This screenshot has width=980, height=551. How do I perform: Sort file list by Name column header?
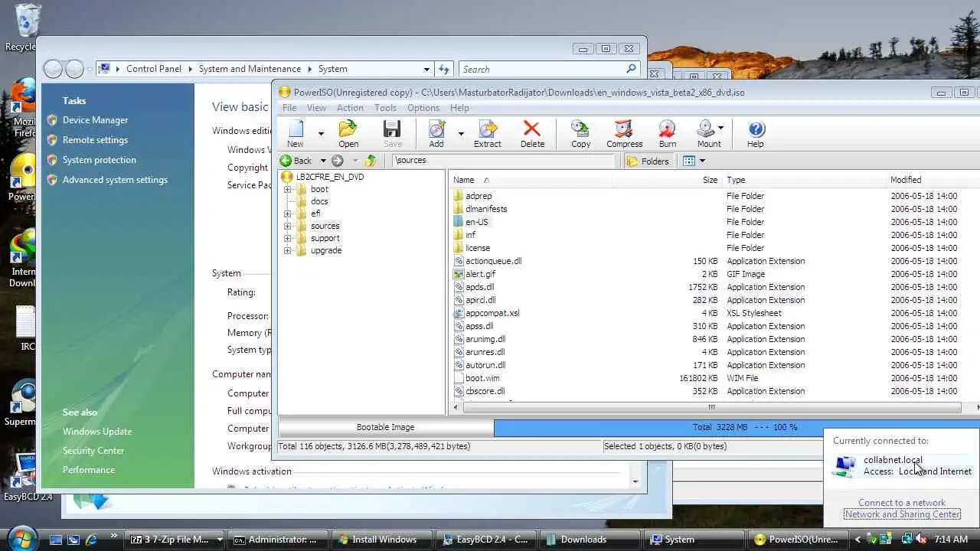(531, 180)
